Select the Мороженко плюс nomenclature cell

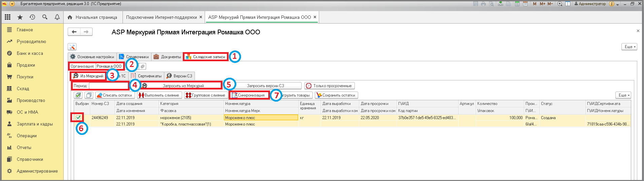tap(261, 118)
